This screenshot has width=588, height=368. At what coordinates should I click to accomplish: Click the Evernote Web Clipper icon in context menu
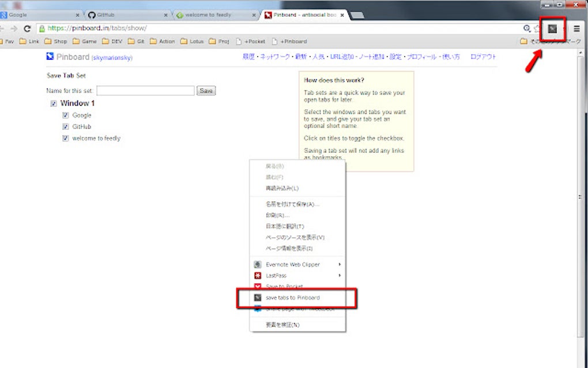tap(257, 264)
